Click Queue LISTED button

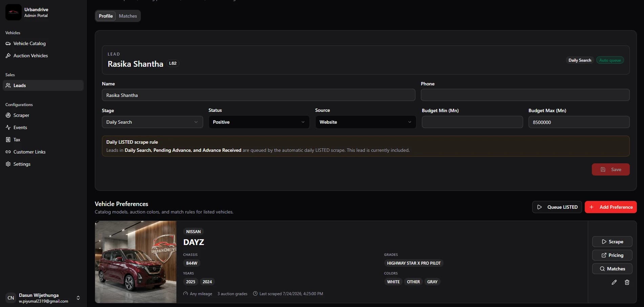pos(557,207)
